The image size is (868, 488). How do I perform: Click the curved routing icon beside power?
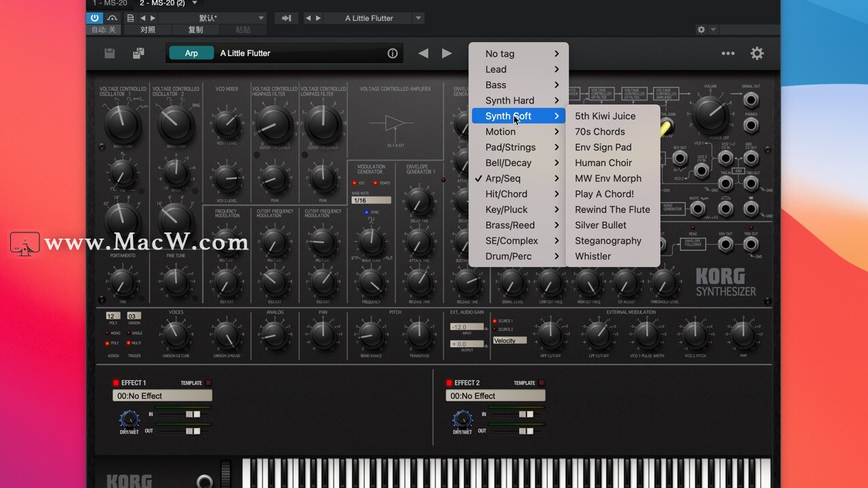pos(112,18)
